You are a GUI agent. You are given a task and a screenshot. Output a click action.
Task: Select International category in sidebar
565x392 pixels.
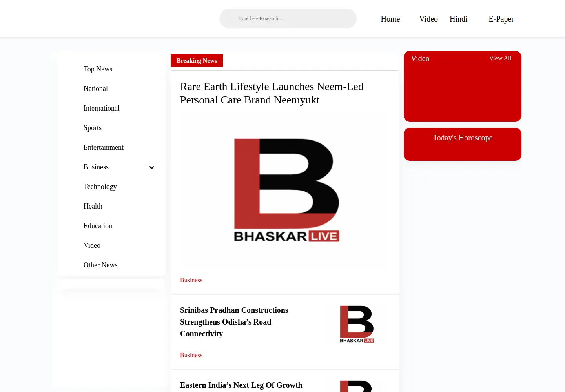tap(102, 108)
